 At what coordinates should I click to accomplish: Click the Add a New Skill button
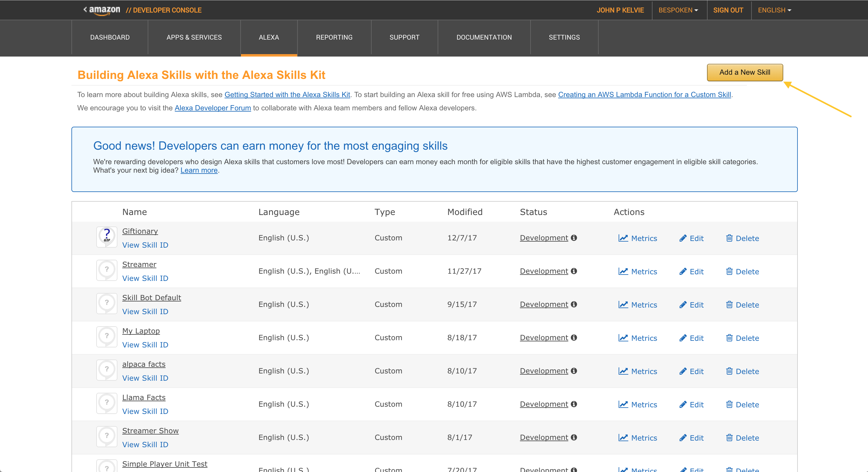tap(745, 72)
